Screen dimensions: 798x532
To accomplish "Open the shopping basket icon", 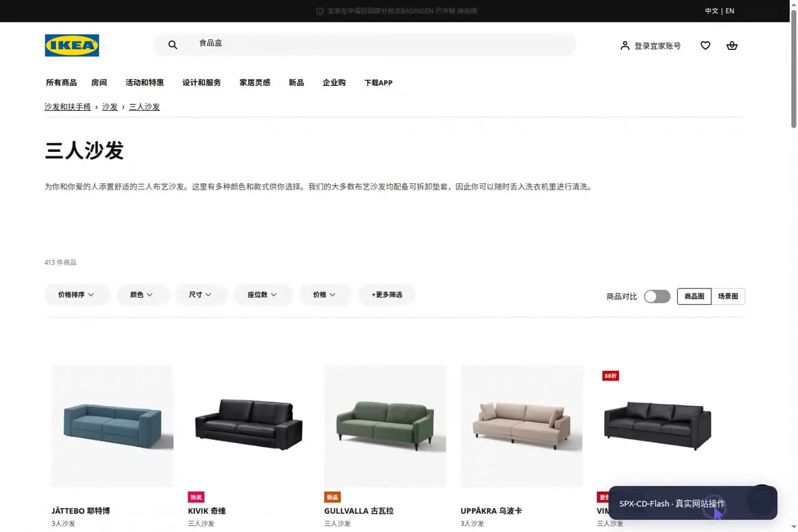I will click(x=732, y=45).
